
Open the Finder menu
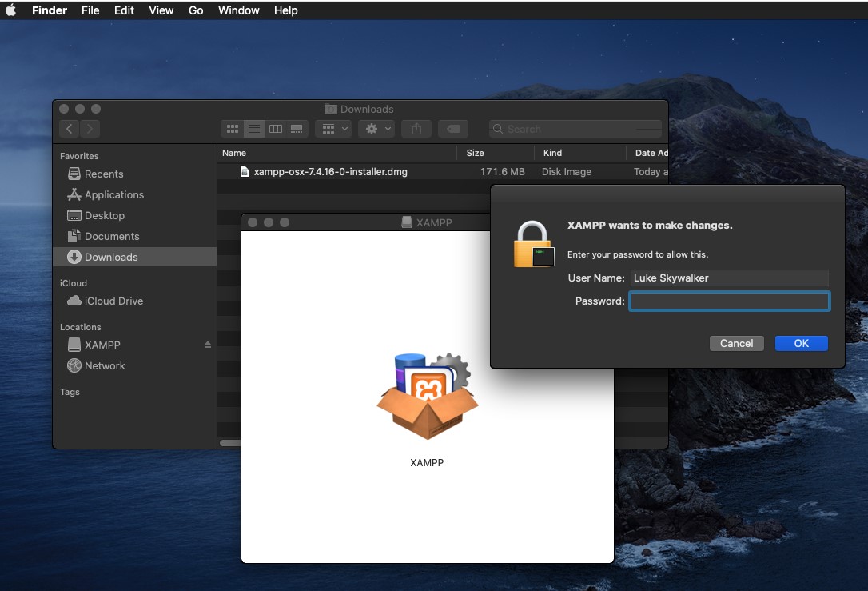tap(50, 10)
